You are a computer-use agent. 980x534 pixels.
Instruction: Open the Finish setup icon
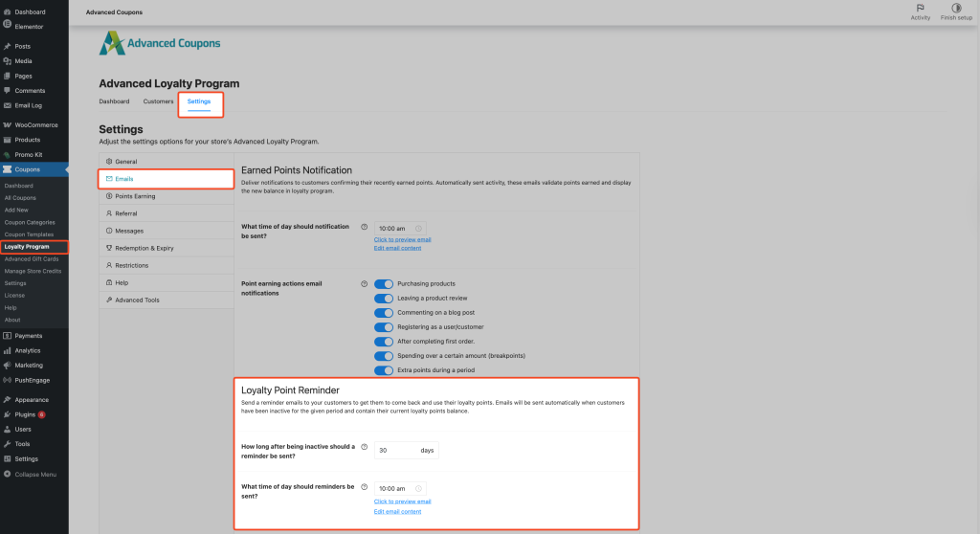pyautogui.click(x=956, y=8)
